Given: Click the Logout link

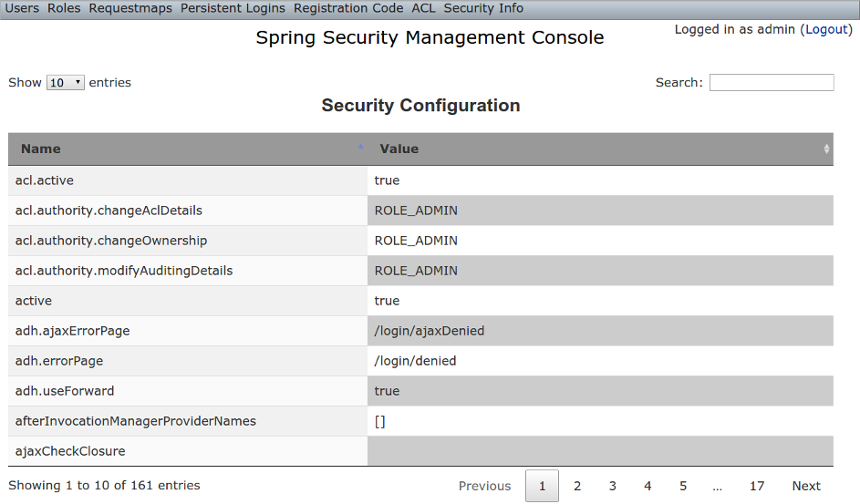Looking at the screenshot, I should (826, 29).
